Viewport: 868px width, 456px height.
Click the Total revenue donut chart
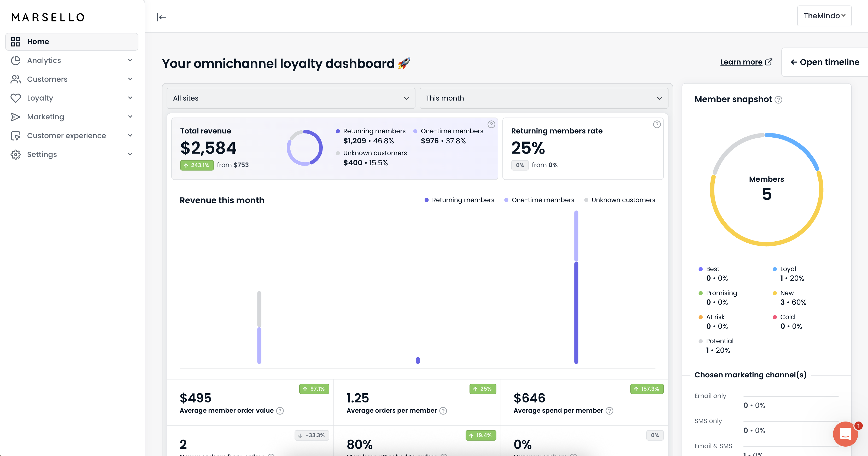(x=304, y=148)
